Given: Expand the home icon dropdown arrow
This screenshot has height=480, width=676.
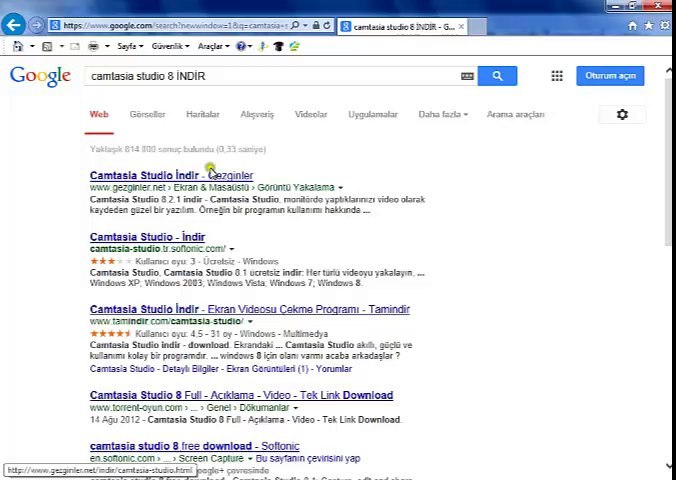Looking at the screenshot, I should pos(32,46).
